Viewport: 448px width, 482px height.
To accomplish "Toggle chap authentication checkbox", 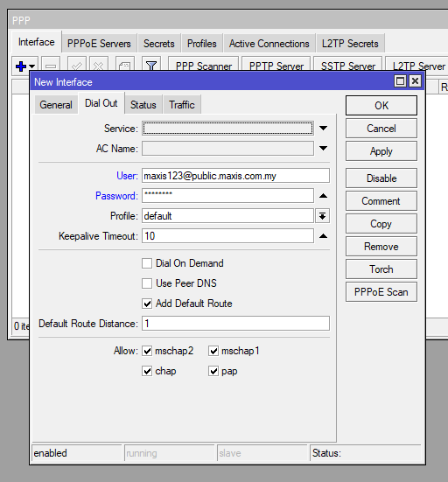I will point(147,371).
